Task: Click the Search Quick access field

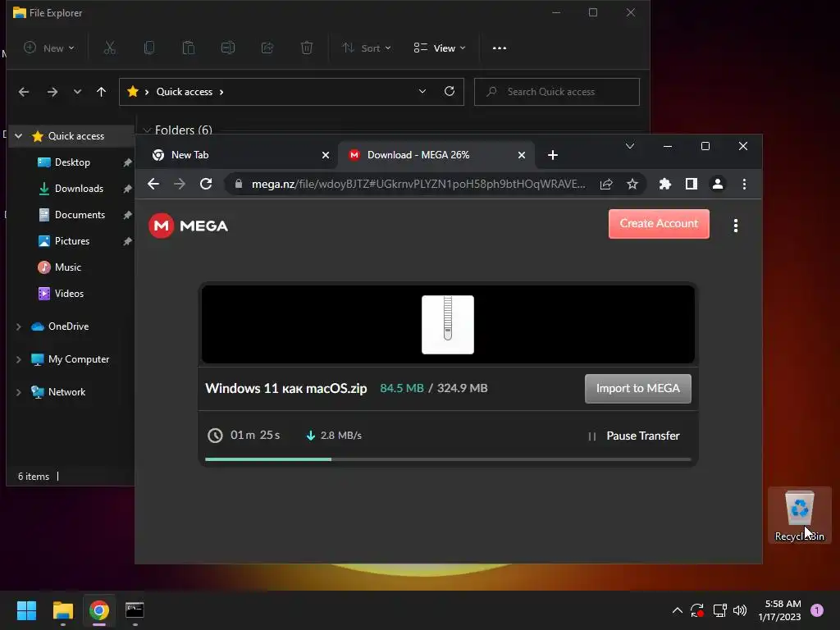Action: (557, 92)
